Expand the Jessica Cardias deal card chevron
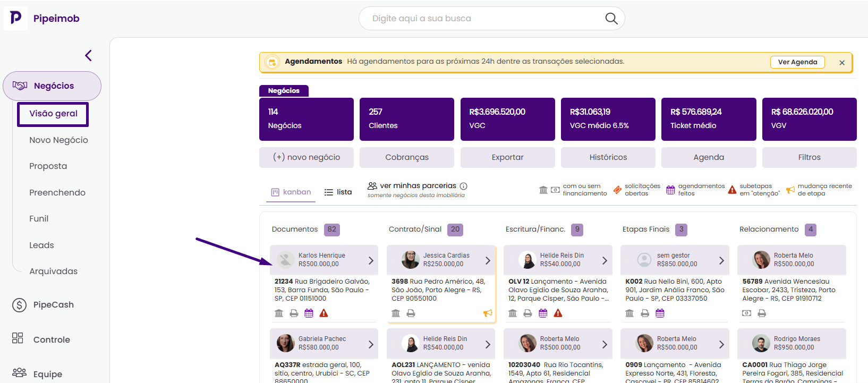The image size is (868, 383). click(488, 261)
